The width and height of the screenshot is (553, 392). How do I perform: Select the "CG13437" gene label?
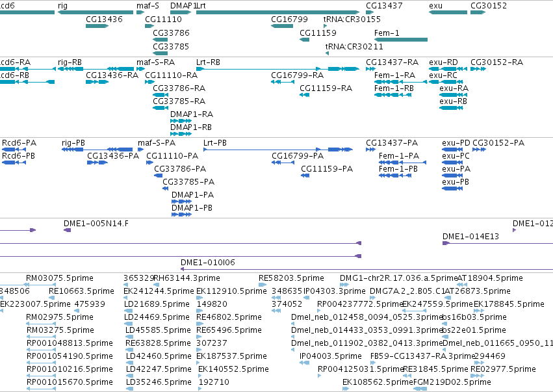click(x=384, y=6)
